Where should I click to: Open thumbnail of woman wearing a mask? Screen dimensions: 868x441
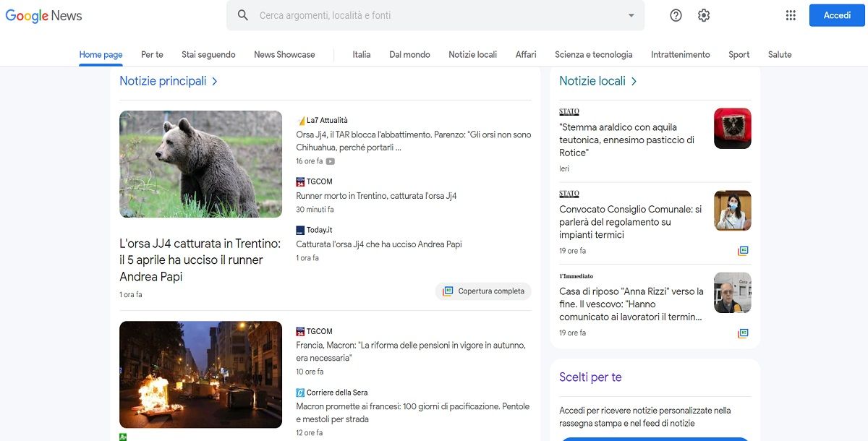[x=733, y=210]
